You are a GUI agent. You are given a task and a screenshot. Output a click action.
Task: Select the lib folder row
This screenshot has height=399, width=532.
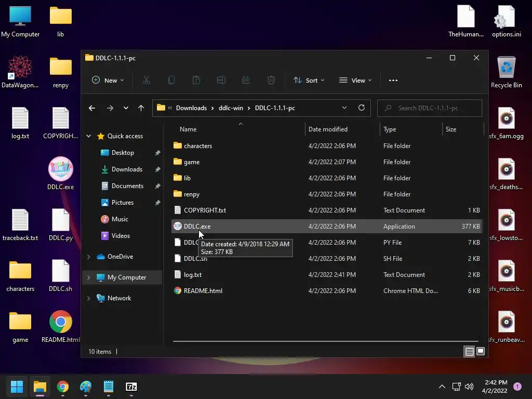point(326,178)
